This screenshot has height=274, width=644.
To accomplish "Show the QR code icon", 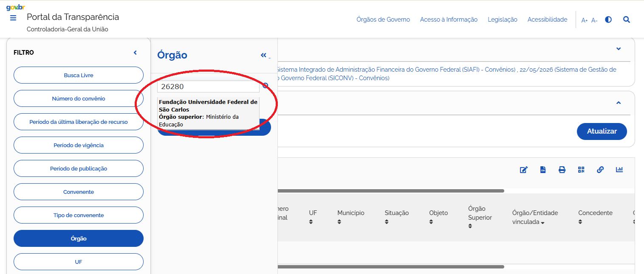I will (x=581, y=170).
